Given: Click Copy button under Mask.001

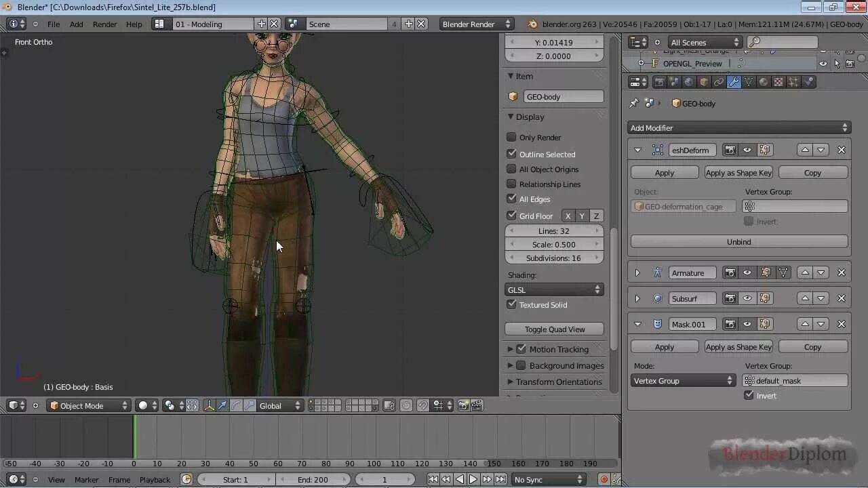Looking at the screenshot, I should (813, 347).
